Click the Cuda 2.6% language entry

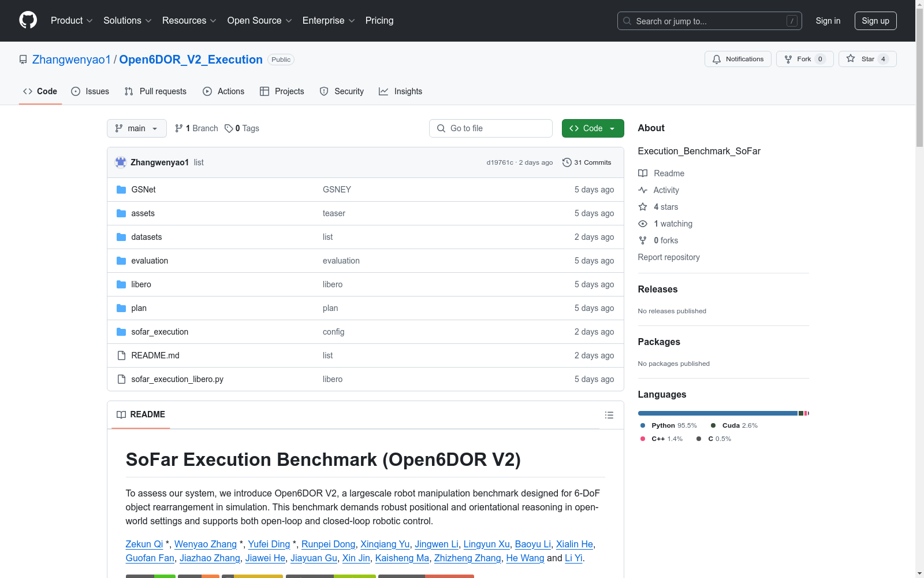(x=734, y=425)
